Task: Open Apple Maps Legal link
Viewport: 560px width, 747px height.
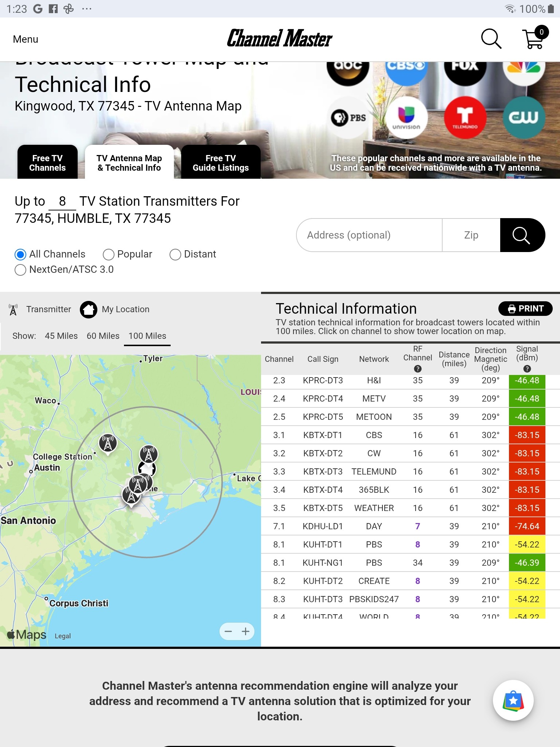Action: click(x=63, y=636)
